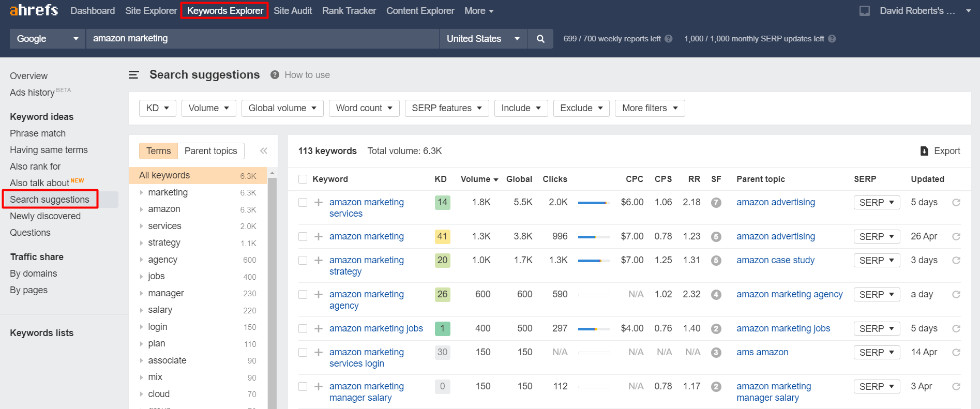Image resolution: width=980 pixels, height=409 pixels.
Task: Open Site Explorer in top navigation
Action: click(x=151, y=11)
